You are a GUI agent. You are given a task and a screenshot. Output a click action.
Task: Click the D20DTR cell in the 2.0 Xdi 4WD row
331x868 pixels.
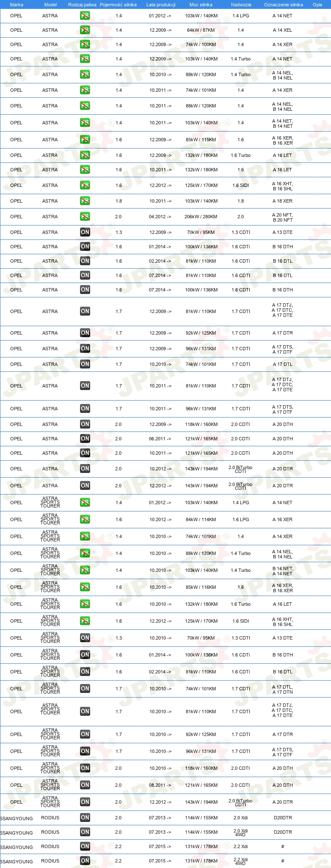pos(282,832)
